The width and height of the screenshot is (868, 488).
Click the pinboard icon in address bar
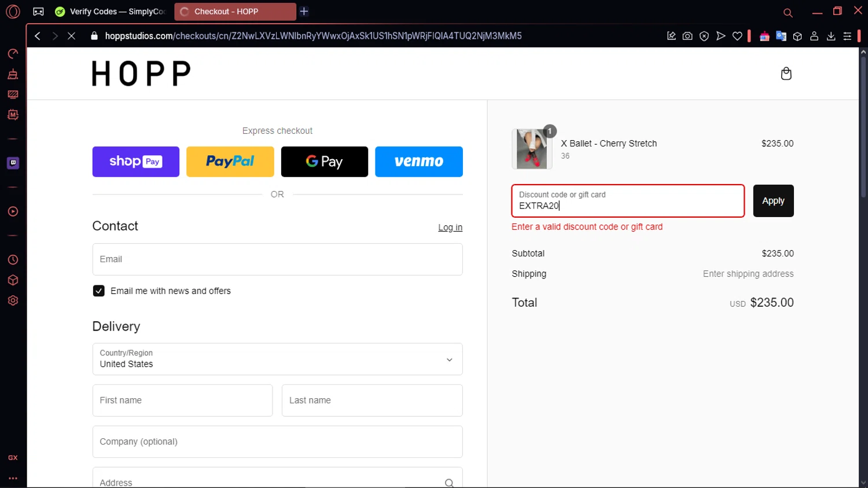point(671,36)
